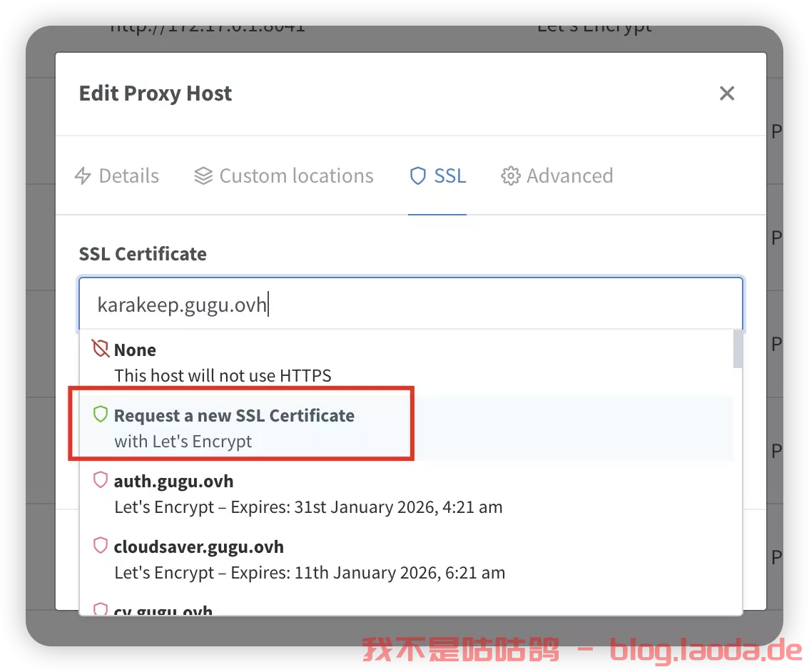
Task: Click the crossed-out shield icon beside None
Action: (101, 349)
